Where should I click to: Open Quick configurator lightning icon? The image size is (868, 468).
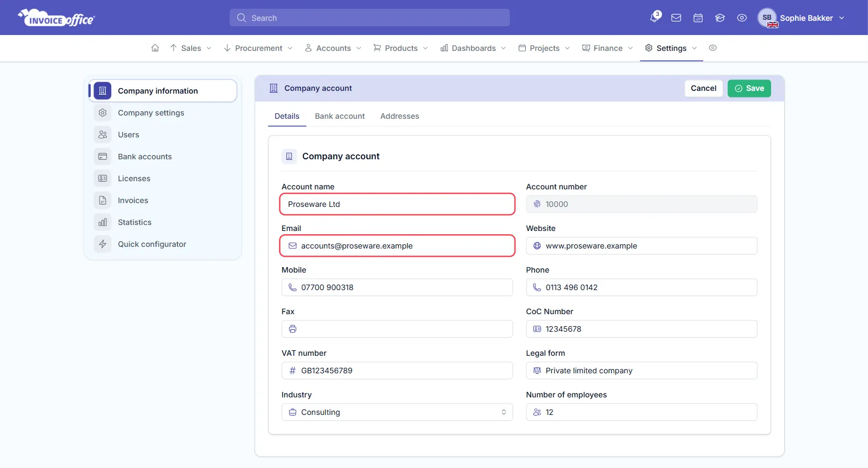click(x=102, y=244)
